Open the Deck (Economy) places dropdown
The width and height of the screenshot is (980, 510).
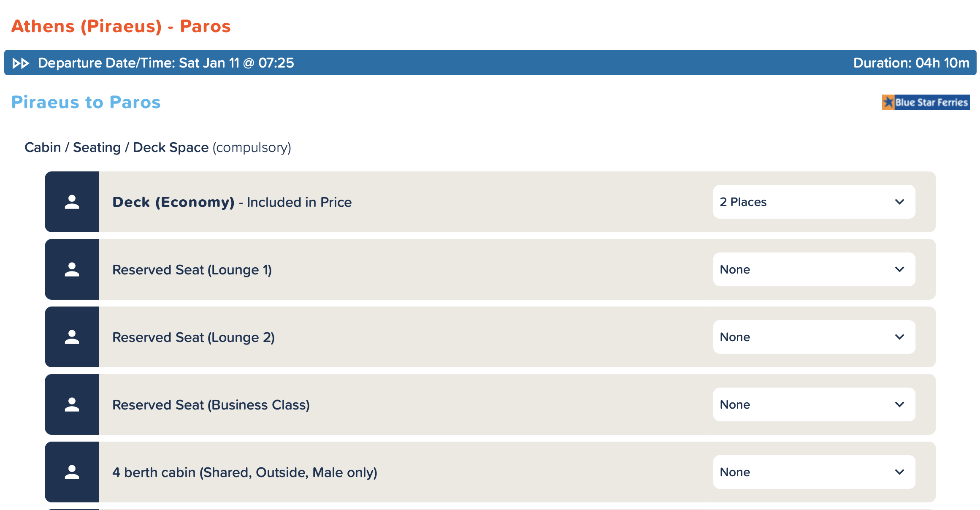point(814,202)
